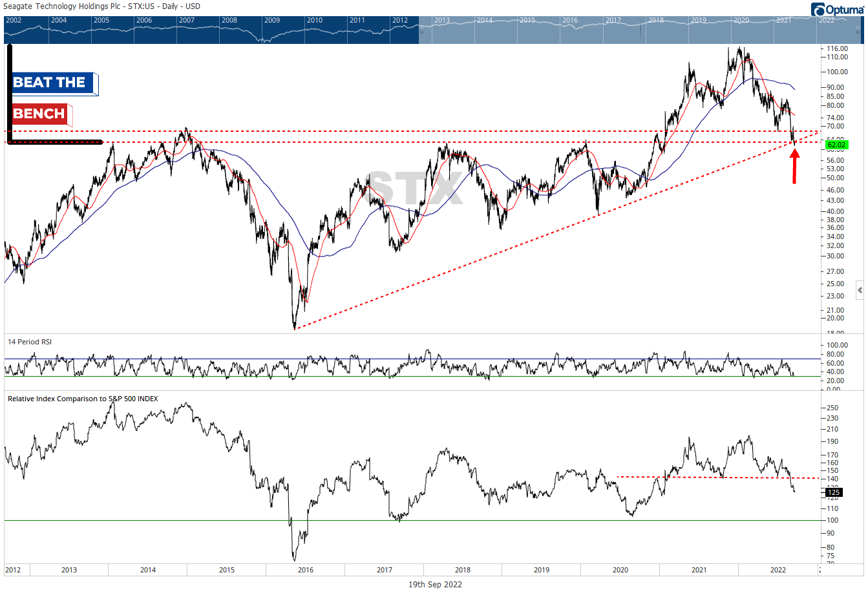This screenshot has width=868, height=597.
Task: Click 2004 in the top overview navigator
Action: point(59,20)
